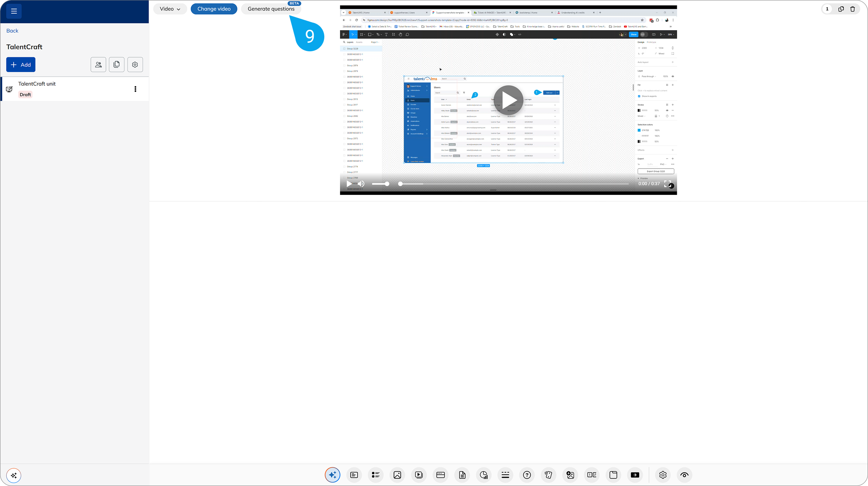Expand the hamburger navigation menu

pos(14,11)
